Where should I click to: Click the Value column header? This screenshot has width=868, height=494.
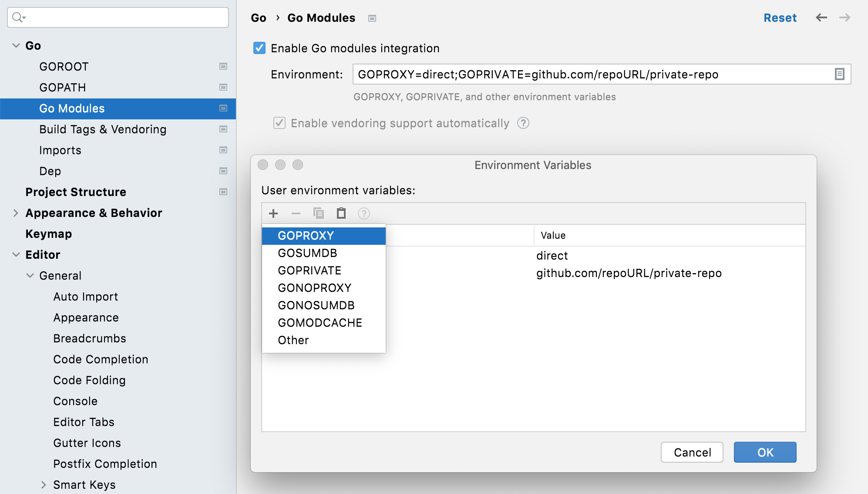[670, 235]
